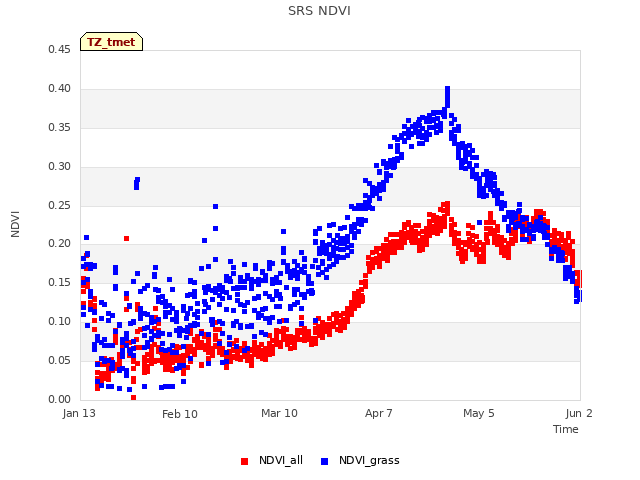Click the 0.35 y-axis tick label
640x480 pixels.
pos(59,128)
